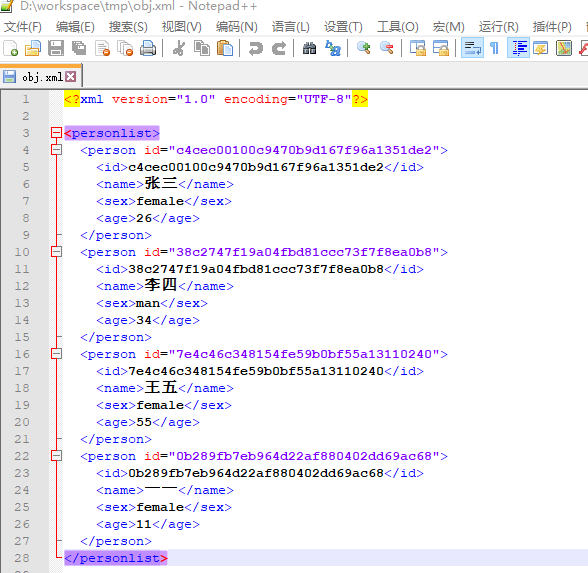
Task: Undo the last edit with the undo arrow
Action: [256, 48]
